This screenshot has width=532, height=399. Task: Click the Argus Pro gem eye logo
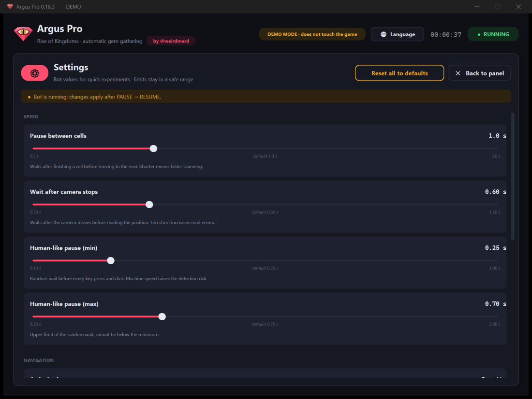[23, 33]
